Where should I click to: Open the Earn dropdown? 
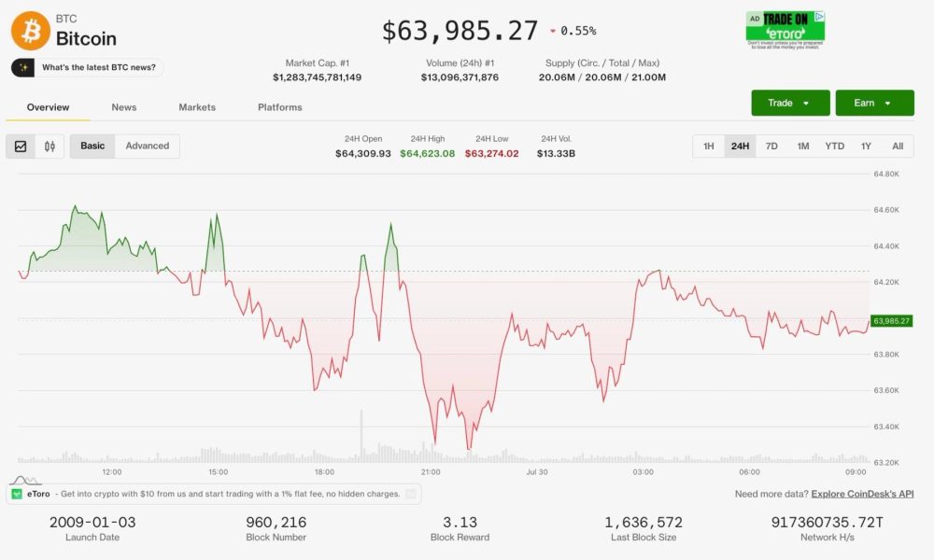coord(874,103)
